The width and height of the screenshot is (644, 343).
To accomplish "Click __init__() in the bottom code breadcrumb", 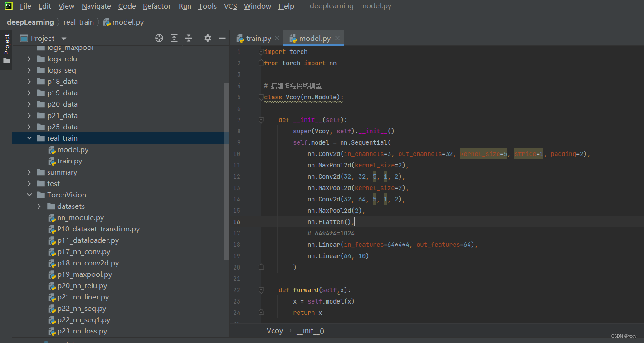I will pyautogui.click(x=310, y=331).
